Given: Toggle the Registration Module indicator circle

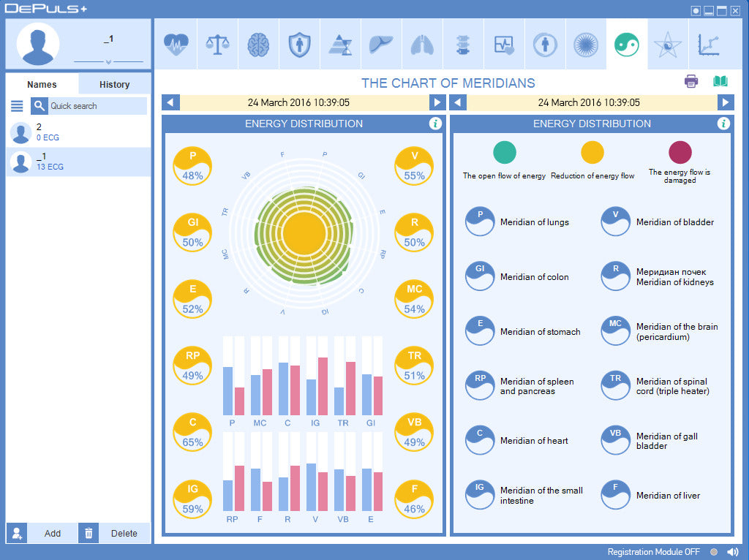Looking at the screenshot, I should click(714, 552).
